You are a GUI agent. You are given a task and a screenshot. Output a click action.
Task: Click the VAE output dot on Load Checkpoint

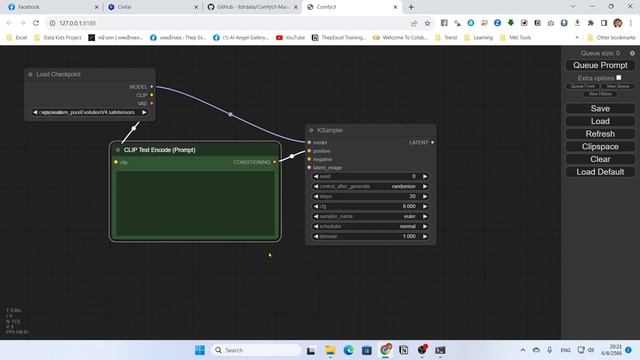click(152, 103)
